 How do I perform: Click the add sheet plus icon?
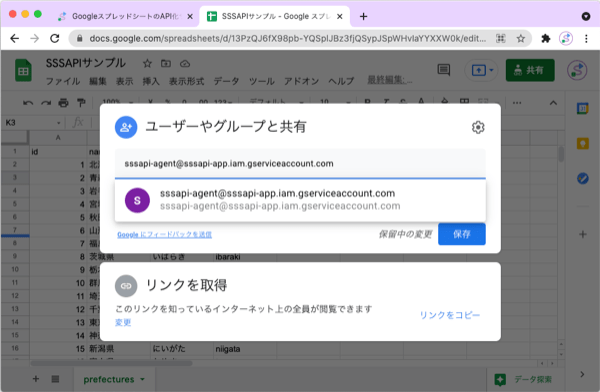(x=36, y=379)
